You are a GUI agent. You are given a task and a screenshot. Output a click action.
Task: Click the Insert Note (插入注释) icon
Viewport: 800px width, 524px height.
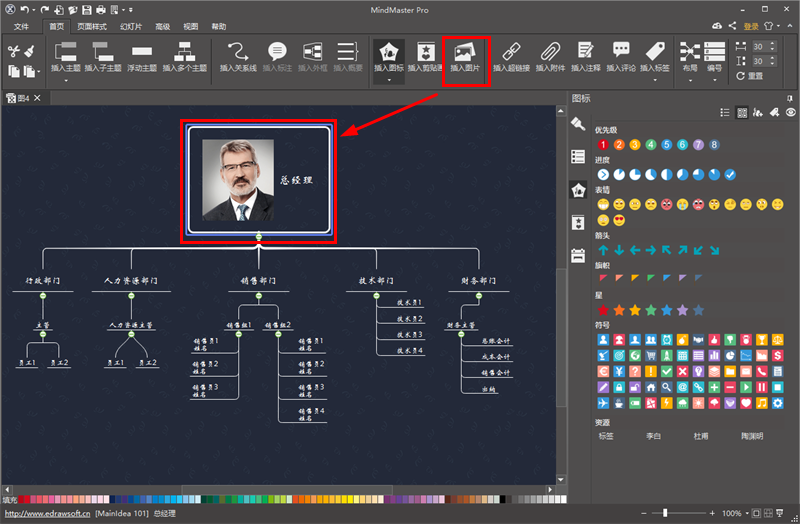585,51
